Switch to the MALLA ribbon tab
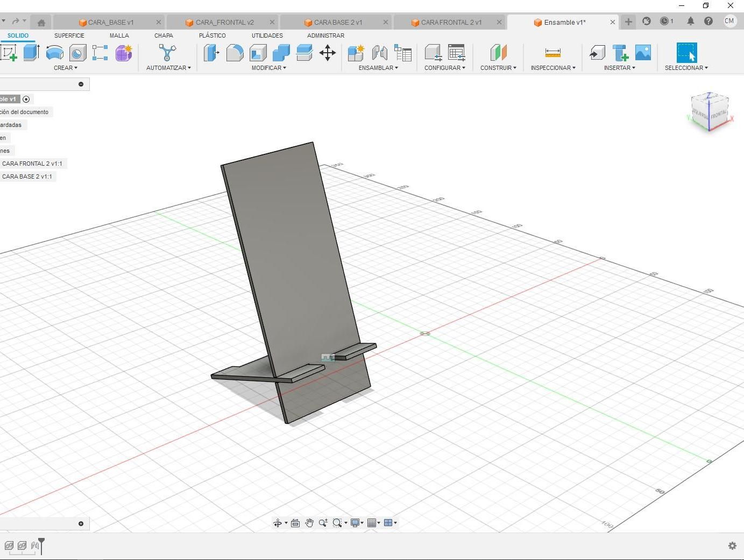 click(x=119, y=36)
